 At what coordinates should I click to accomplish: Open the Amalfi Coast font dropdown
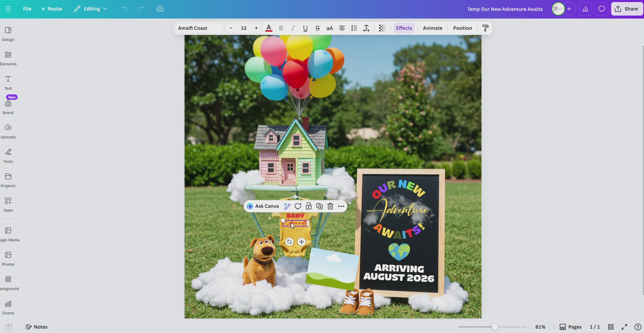coord(199,28)
